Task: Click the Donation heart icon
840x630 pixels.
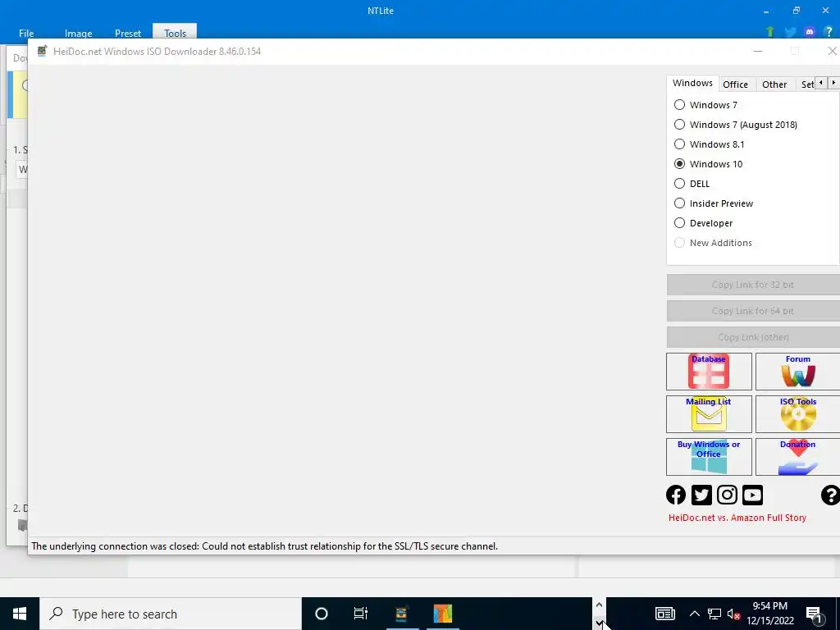Action: coord(797,457)
